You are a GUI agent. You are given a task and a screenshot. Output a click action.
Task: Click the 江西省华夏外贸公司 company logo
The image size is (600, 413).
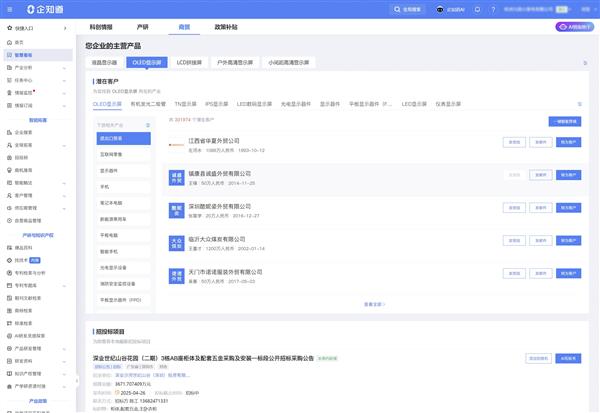tap(176, 144)
